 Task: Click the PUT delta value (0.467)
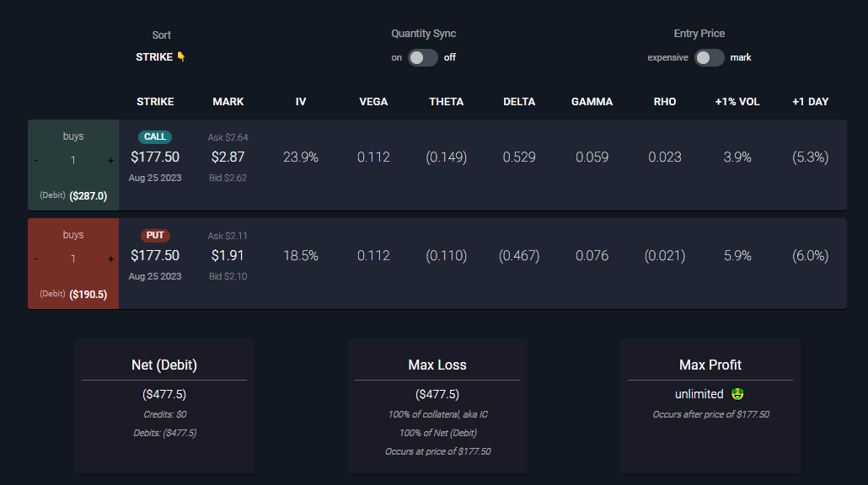point(519,255)
